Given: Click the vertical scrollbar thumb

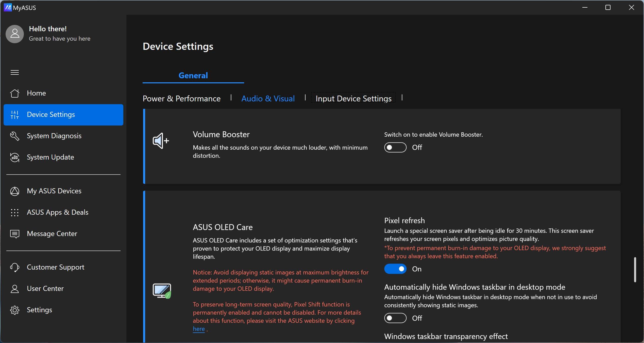Looking at the screenshot, I should pyautogui.click(x=635, y=269).
